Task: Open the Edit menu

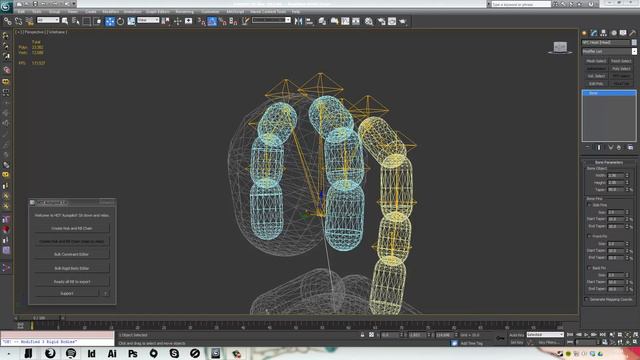Action: tap(21, 12)
